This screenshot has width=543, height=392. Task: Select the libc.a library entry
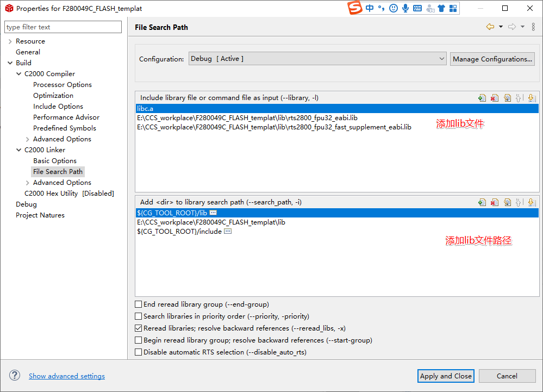tap(338, 108)
